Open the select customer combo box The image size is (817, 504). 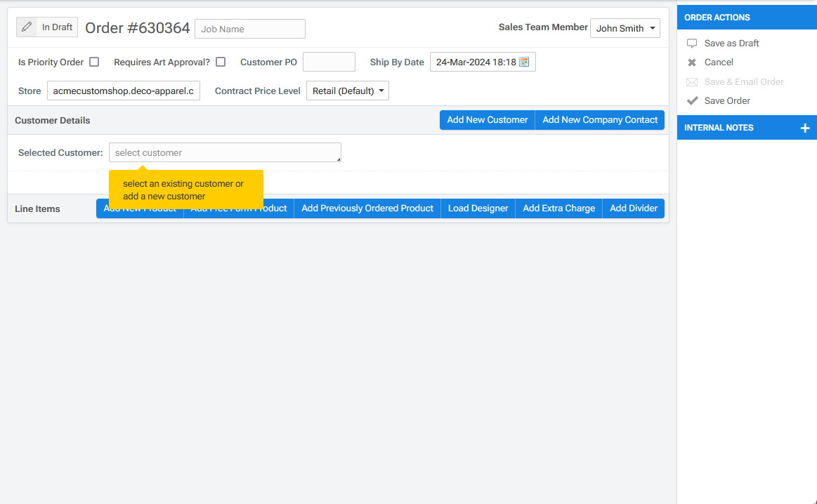point(225,152)
